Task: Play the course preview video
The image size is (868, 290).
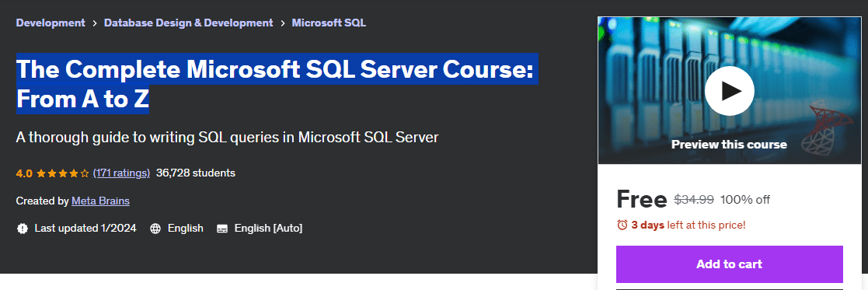Action: point(729,91)
